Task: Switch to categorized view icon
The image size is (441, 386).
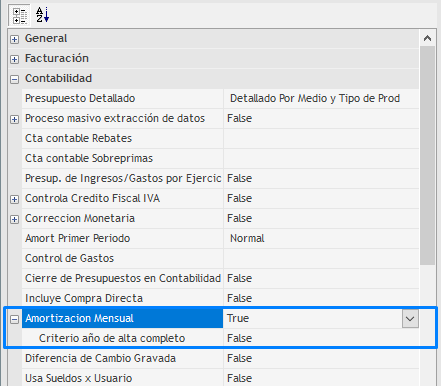Action: 20,15
